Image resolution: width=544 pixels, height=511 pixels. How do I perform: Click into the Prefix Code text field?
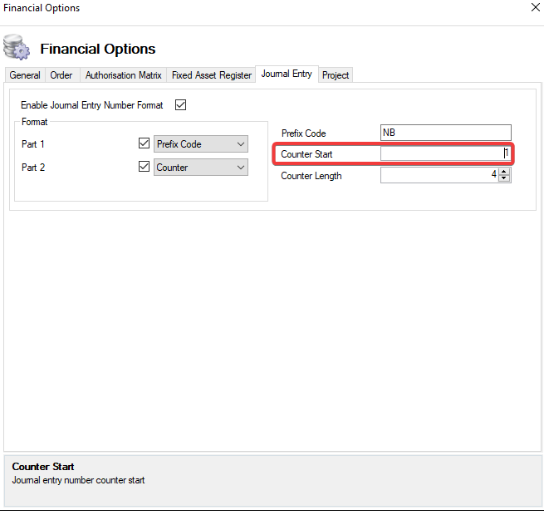pos(446,133)
